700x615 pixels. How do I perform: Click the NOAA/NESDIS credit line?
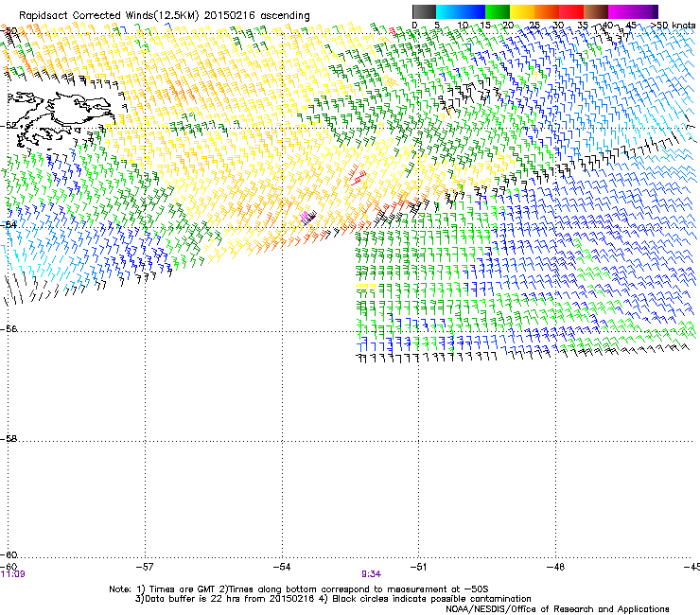coord(557,609)
